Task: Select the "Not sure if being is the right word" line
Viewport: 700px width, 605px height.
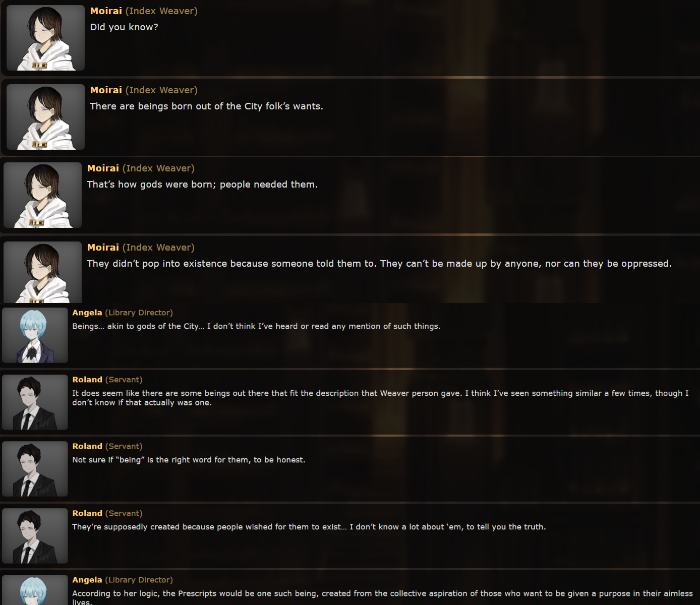Action: click(x=189, y=460)
